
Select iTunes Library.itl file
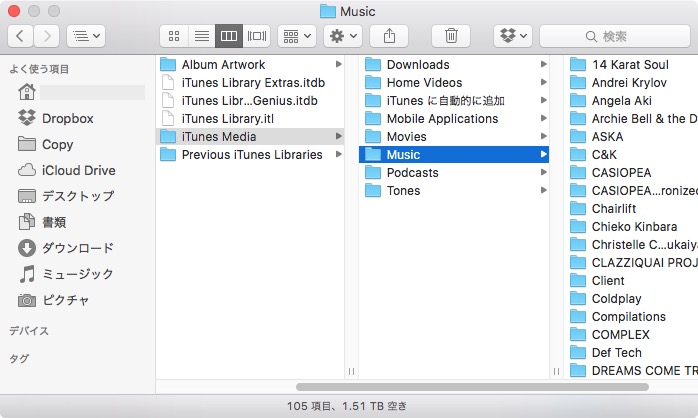point(250,119)
